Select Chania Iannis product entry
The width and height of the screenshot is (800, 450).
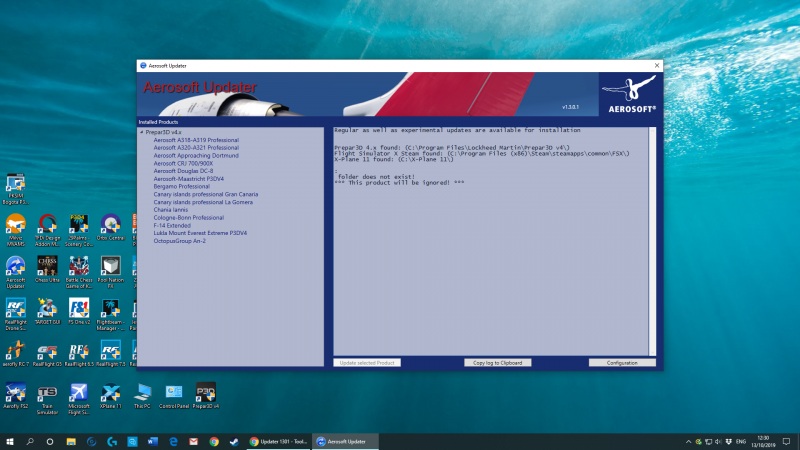pos(170,210)
